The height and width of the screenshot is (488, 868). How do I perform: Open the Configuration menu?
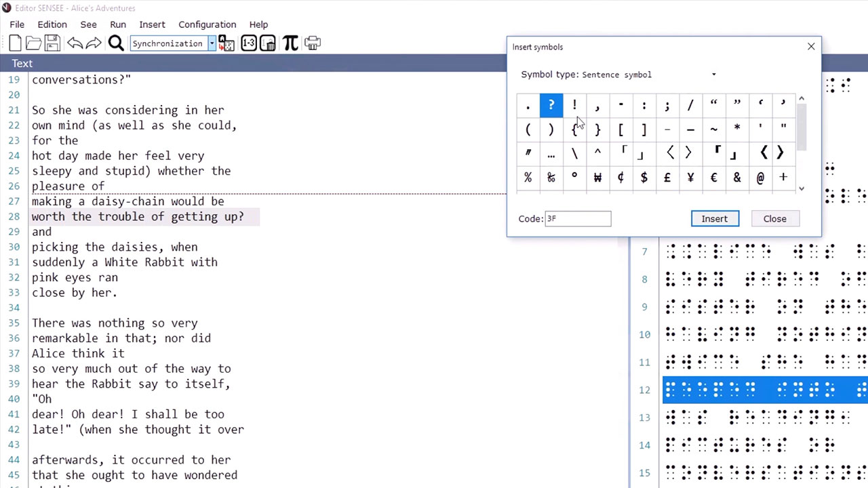click(x=207, y=24)
